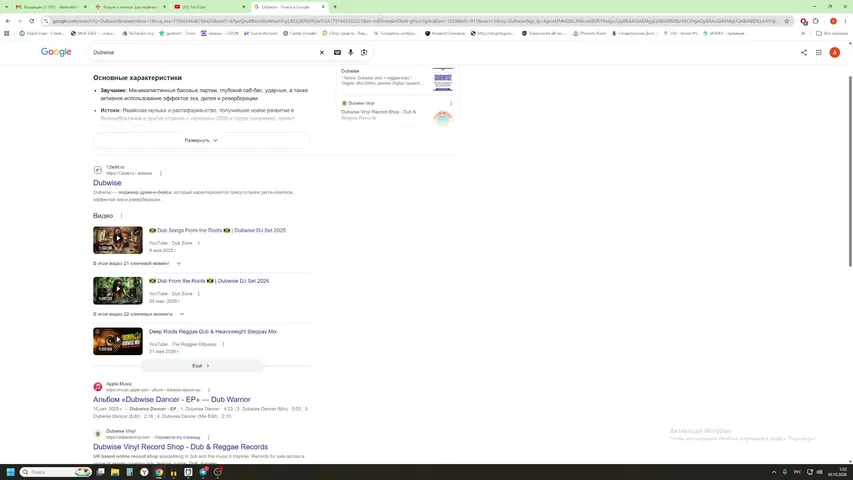Click the browser address bar URL

[416, 21]
